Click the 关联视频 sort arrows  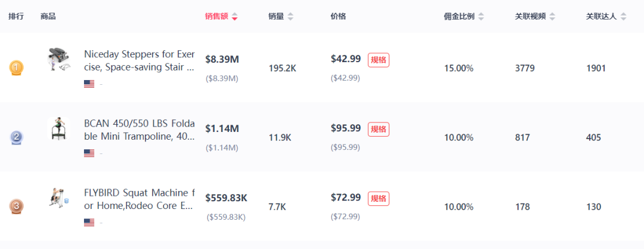[552, 17]
